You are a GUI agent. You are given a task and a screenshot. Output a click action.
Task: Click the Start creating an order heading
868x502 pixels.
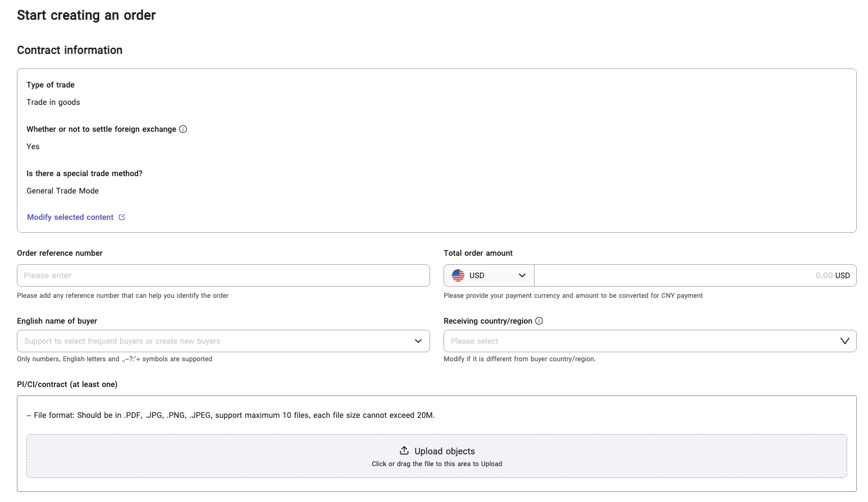pos(86,15)
